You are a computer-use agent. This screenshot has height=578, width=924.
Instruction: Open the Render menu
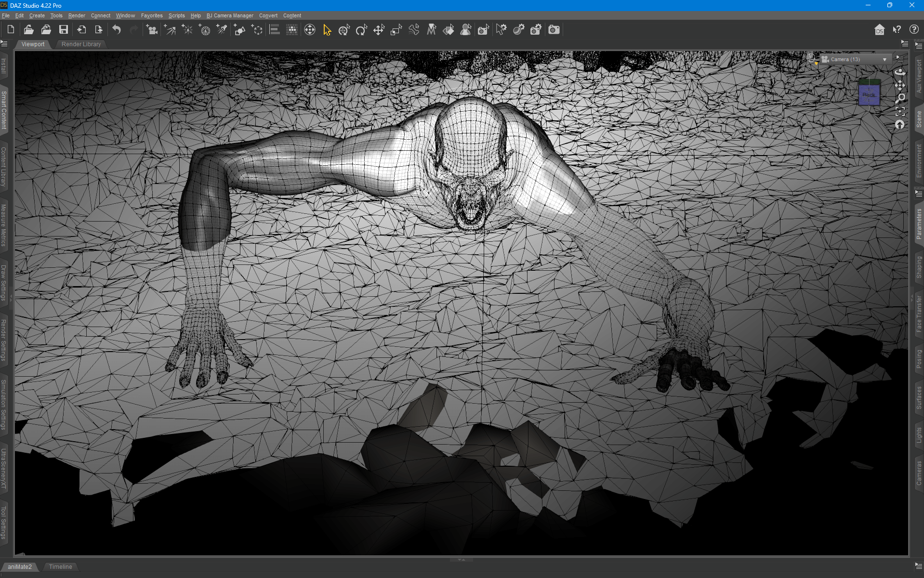(x=77, y=15)
